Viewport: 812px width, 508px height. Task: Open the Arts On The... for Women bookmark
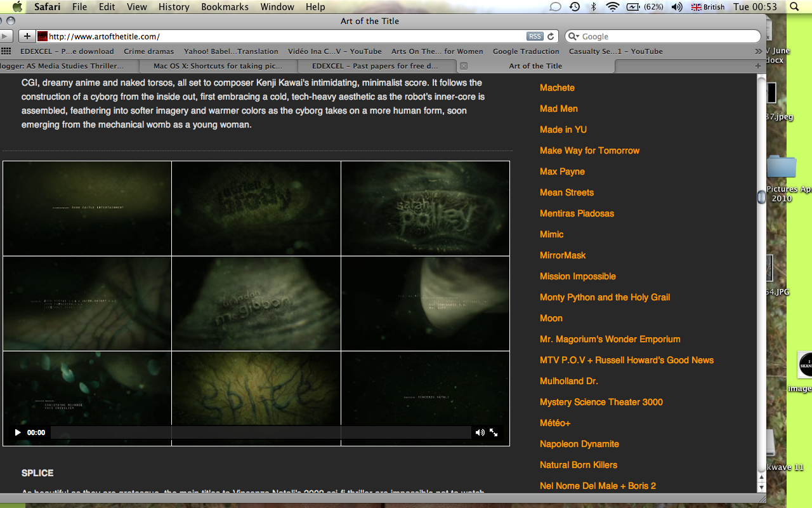(437, 51)
